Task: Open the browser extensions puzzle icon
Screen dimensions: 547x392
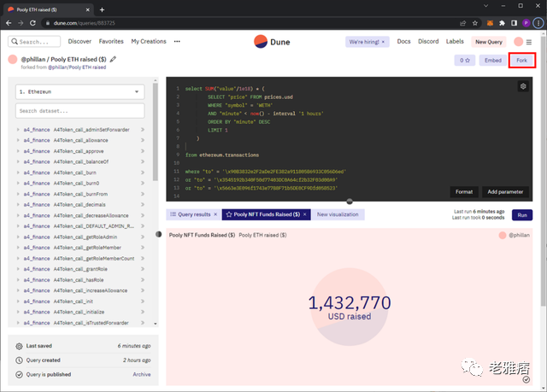Action: coord(502,23)
